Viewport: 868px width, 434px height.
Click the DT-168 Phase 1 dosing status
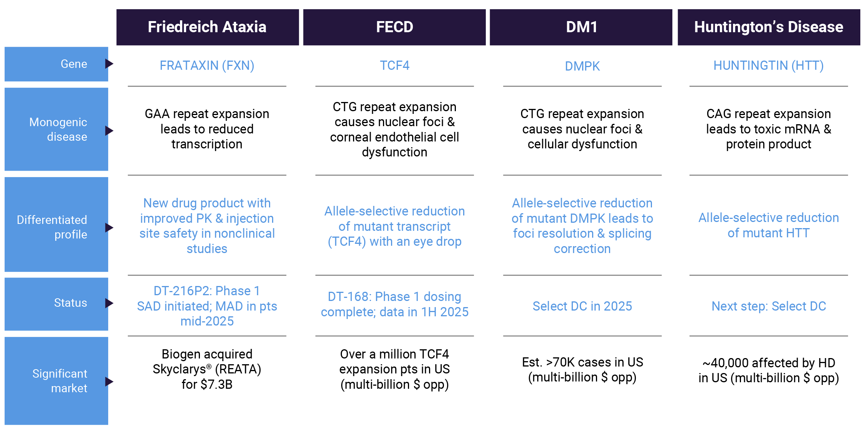pyautogui.click(x=394, y=304)
